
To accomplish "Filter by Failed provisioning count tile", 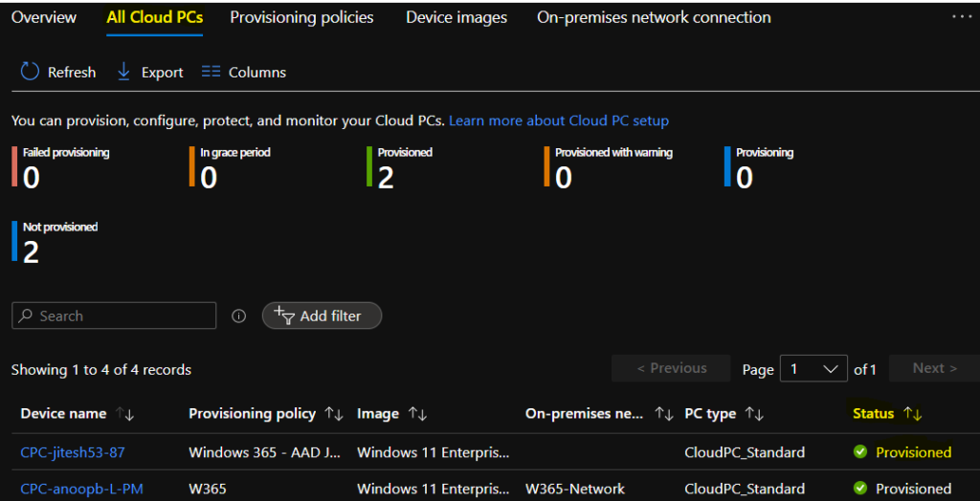I will 60,167.
